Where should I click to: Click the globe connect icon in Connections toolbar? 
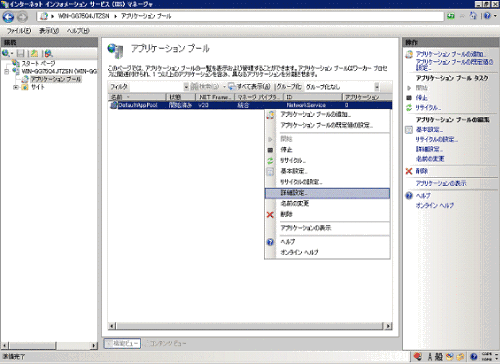[x=5, y=53]
